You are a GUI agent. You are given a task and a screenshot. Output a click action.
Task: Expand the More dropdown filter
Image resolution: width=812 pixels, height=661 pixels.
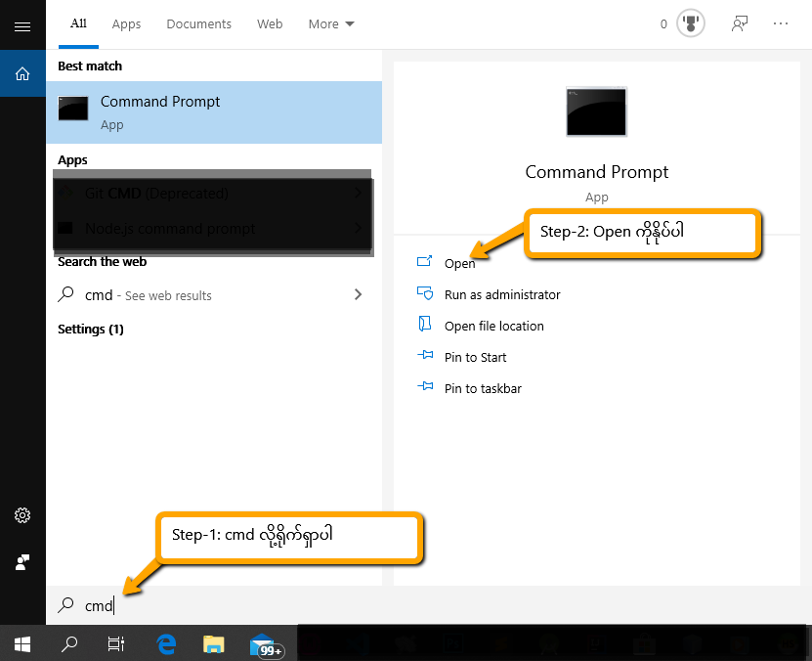pos(331,23)
